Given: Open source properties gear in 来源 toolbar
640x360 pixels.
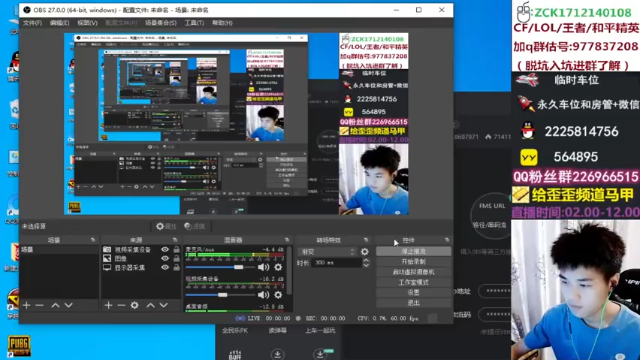Looking at the screenshot, I should 135,305.
